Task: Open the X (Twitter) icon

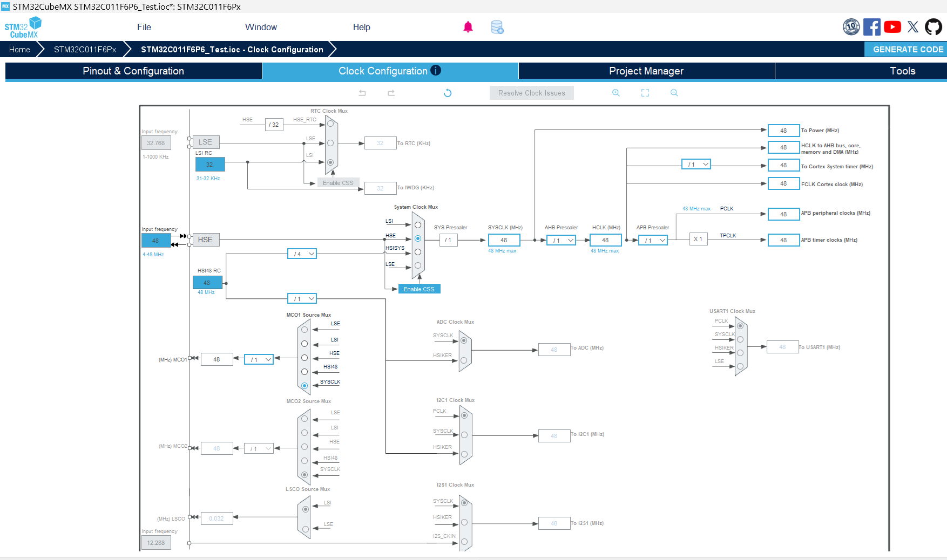Action: click(x=913, y=27)
